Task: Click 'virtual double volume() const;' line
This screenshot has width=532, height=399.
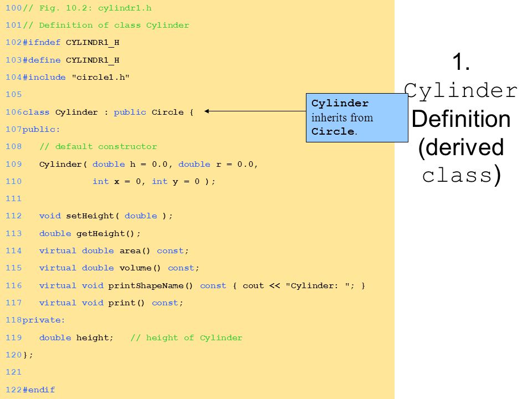Action: (119, 268)
